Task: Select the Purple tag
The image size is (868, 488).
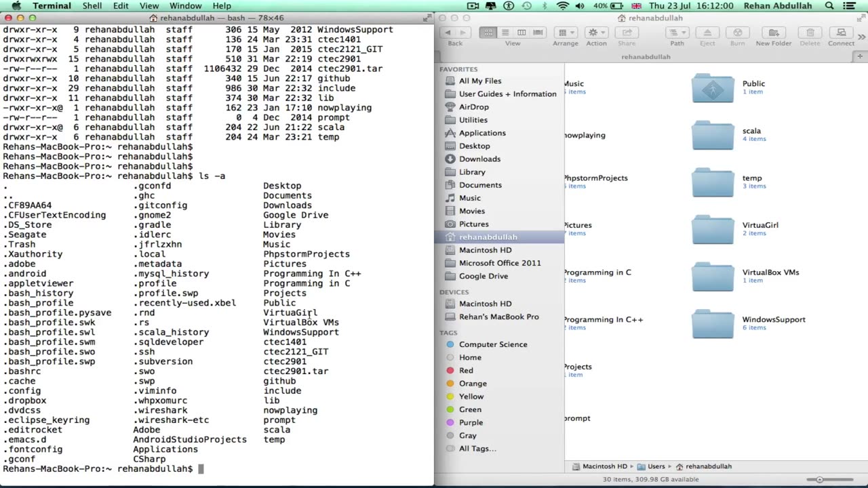Action: [471, 422]
